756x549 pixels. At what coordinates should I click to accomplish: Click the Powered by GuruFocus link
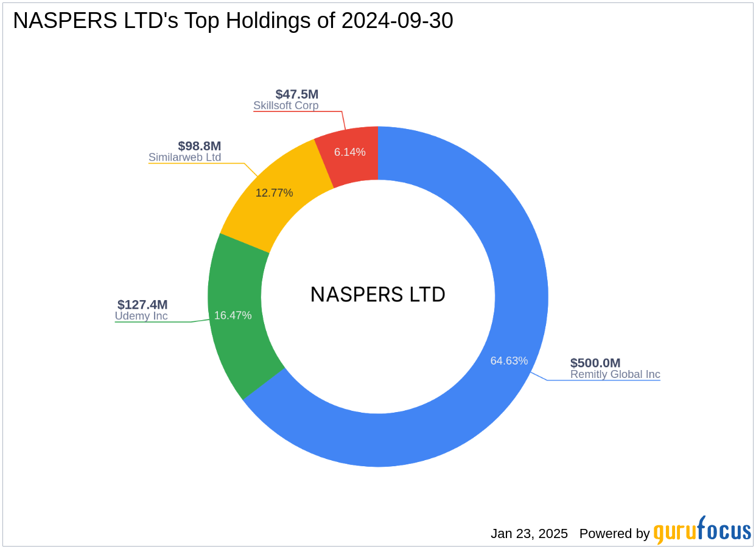(614, 534)
